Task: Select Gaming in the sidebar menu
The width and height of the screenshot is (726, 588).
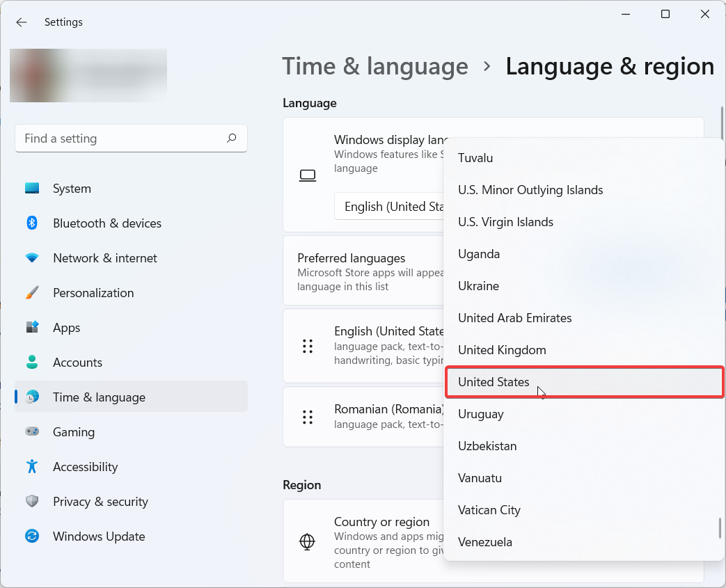Action: click(73, 432)
